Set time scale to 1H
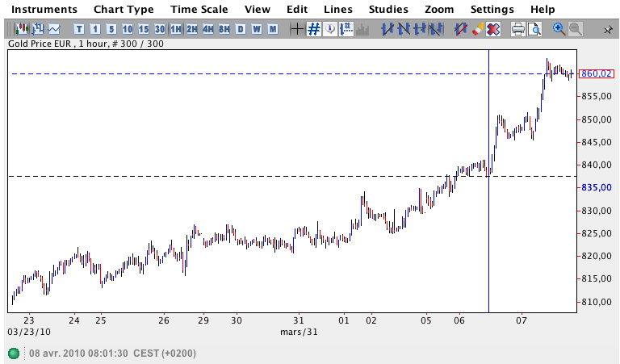Viewport: 620px width, 364px height. [x=176, y=29]
